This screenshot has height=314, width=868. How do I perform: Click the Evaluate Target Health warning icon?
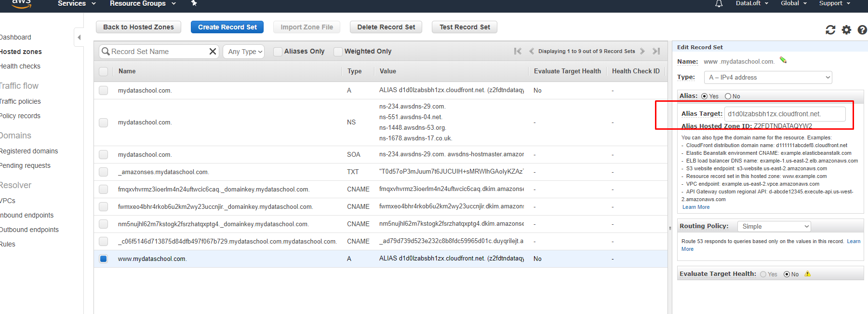click(x=808, y=274)
